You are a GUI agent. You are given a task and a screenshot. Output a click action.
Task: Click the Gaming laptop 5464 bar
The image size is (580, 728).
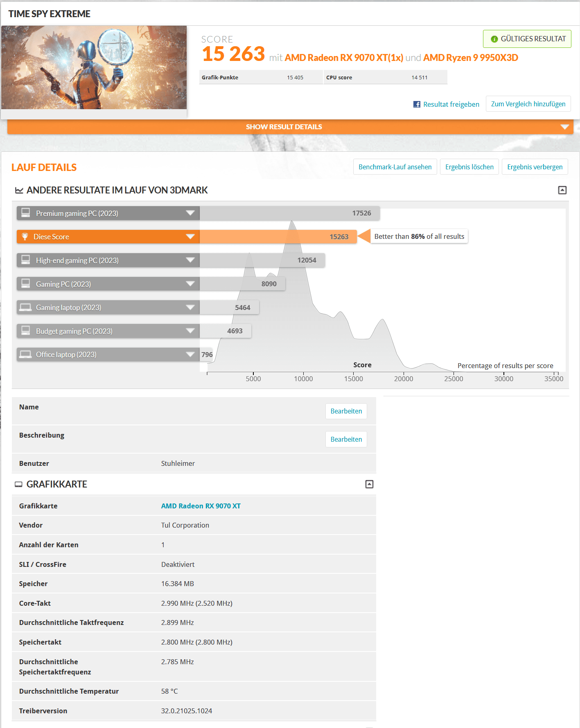pos(229,307)
